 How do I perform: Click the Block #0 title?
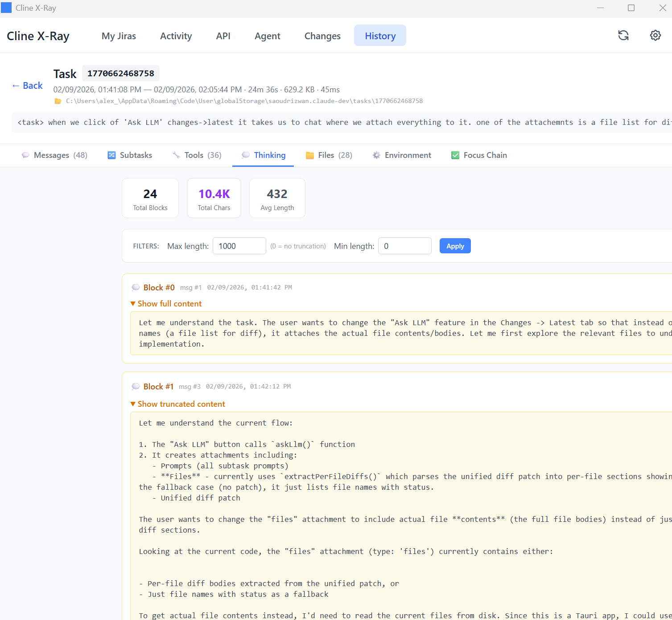[159, 288]
